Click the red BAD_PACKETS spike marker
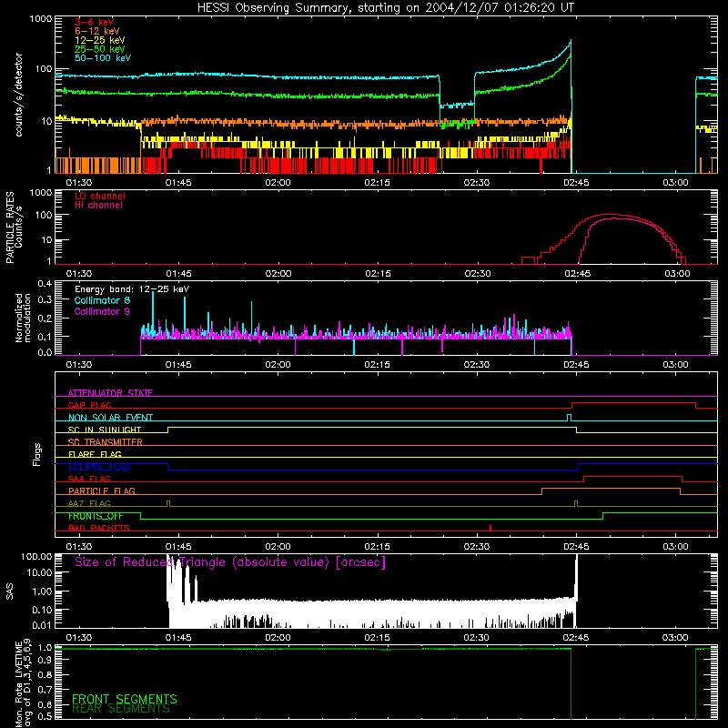This screenshot has width=728, height=728. tap(490, 528)
